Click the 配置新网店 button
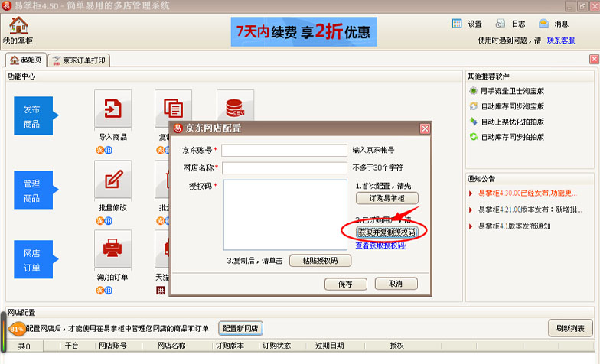Screen dimensions: 600x364 coord(240,329)
